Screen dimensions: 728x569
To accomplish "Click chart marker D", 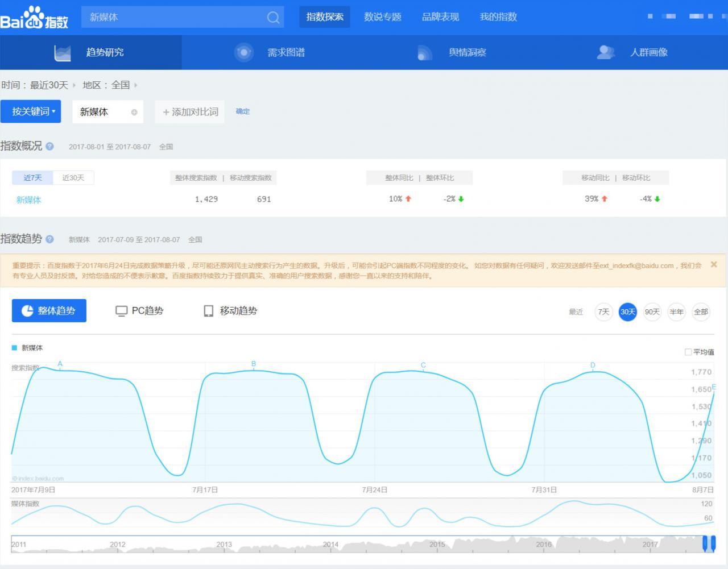I will [593, 366].
